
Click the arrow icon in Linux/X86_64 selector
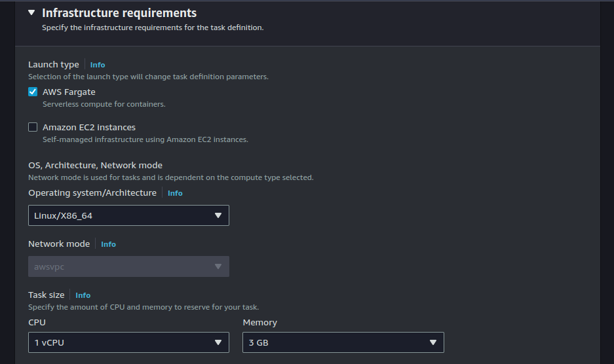point(218,215)
